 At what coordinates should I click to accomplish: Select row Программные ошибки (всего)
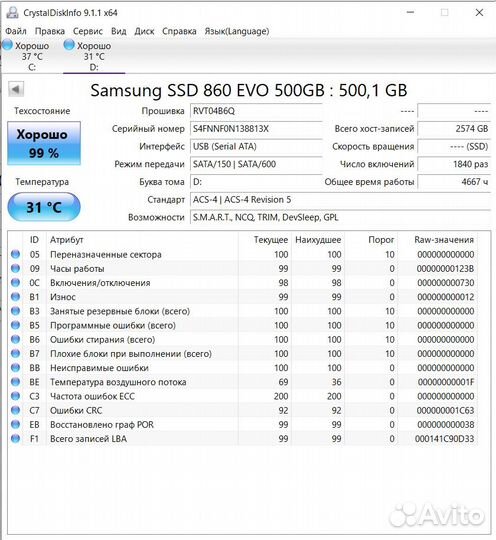(242, 325)
